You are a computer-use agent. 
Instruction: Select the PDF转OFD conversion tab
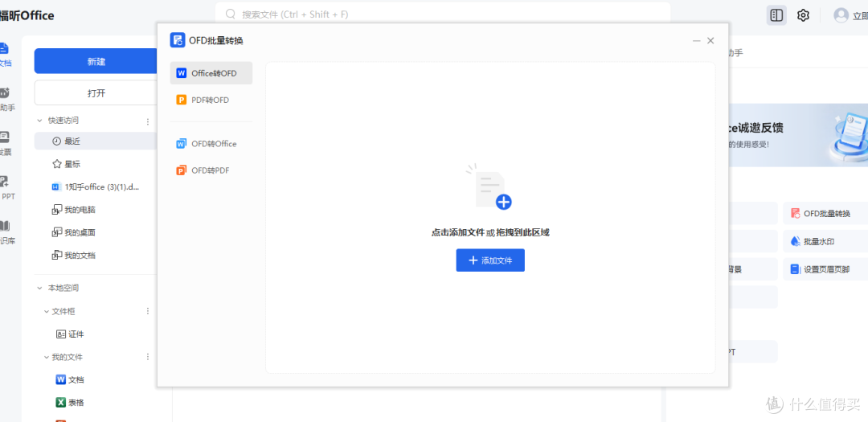tap(211, 100)
